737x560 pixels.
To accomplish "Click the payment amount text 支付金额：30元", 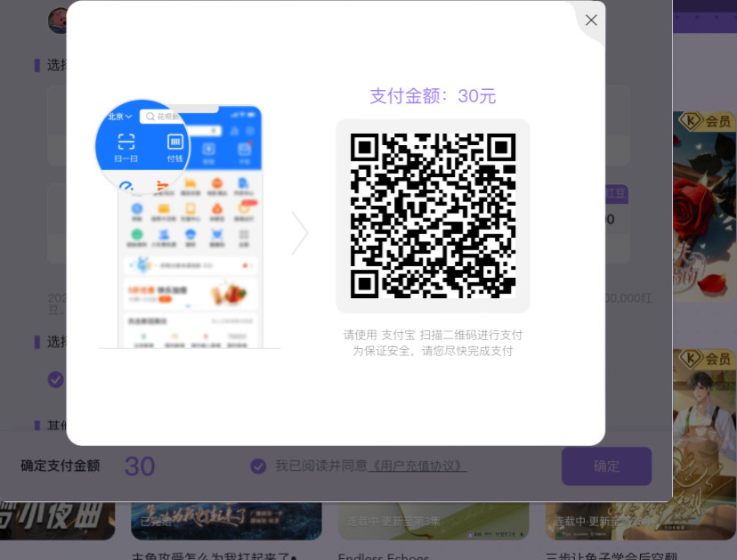I will point(433,96).
